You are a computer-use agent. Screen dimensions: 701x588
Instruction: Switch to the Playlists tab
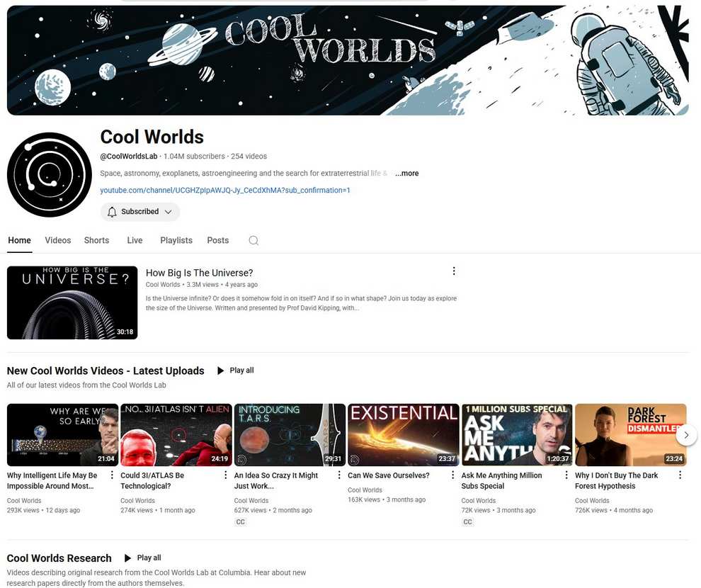click(176, 241)
